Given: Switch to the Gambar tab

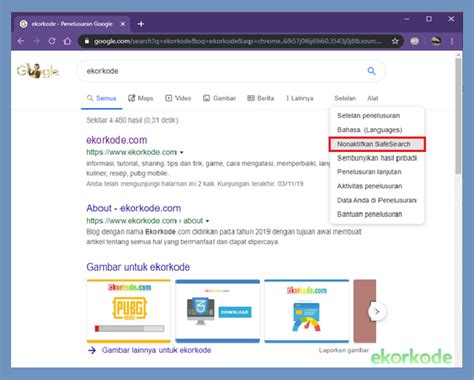Looking at the screenshot, I should click(x=219, y=98).
